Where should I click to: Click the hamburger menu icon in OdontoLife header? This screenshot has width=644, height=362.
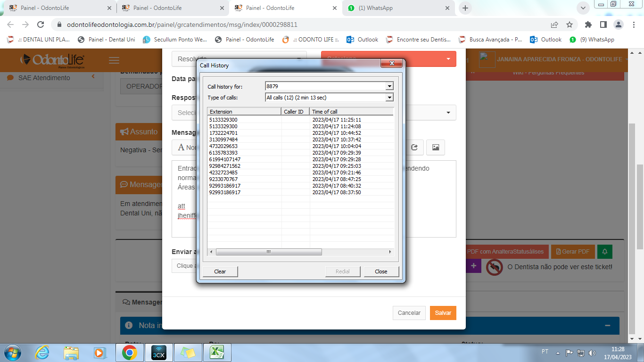[114, 60]
